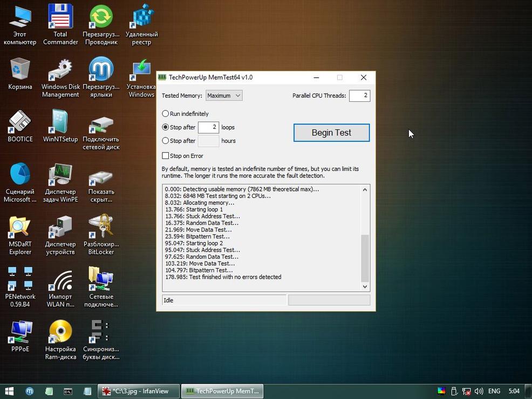This screenshot has height=399, width=532.
Task: Expand the Tested Memory dropdown
Action: (224, 95)
